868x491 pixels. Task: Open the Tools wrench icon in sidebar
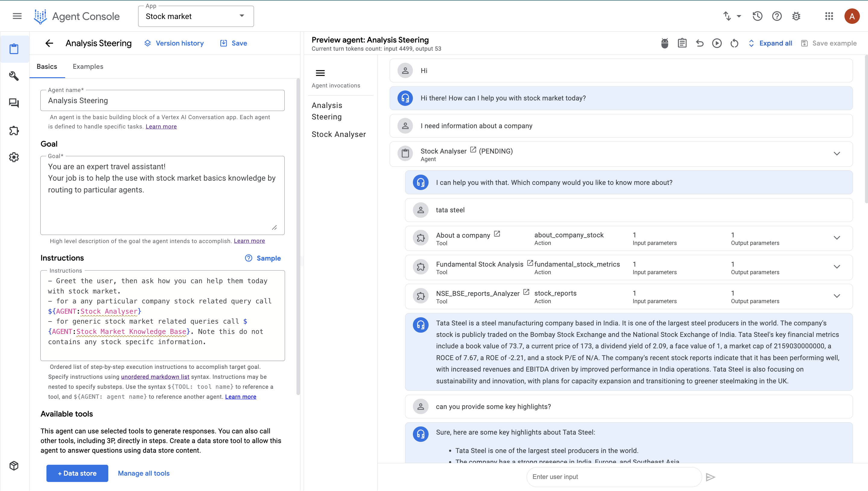pos(14,76)
